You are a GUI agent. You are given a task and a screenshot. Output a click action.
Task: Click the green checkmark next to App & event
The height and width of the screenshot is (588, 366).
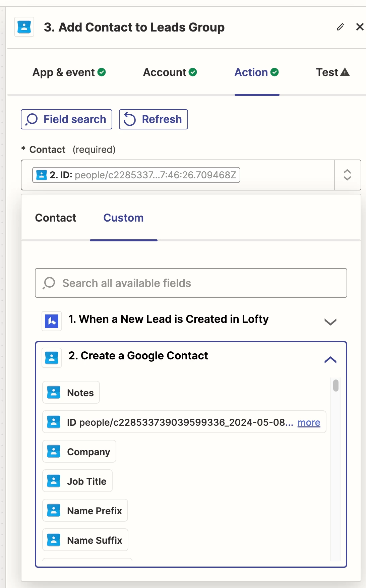click(102, 72)
